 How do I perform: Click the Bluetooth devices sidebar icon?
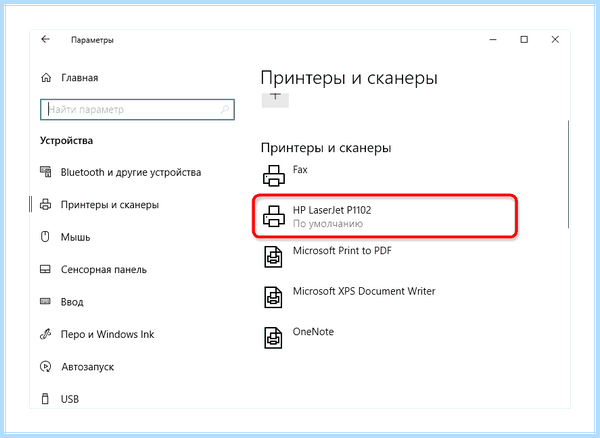point(46,172)
